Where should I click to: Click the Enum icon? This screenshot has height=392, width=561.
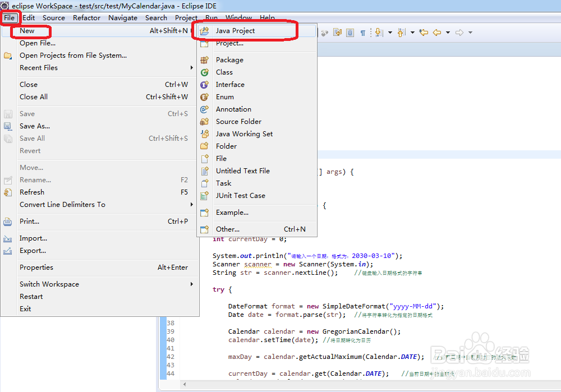[x=204, y=97]
